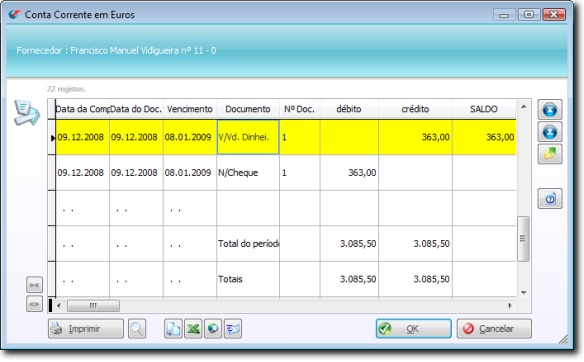Click horizontal scrollbar right arrow
Screen dimensions: 584x362
point(510,306)
